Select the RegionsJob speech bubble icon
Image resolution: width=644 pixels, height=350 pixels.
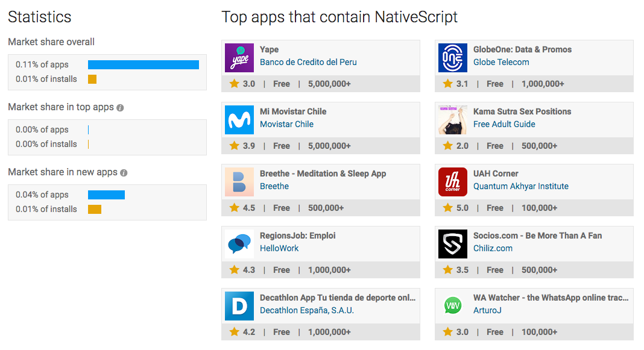(239, 243)
